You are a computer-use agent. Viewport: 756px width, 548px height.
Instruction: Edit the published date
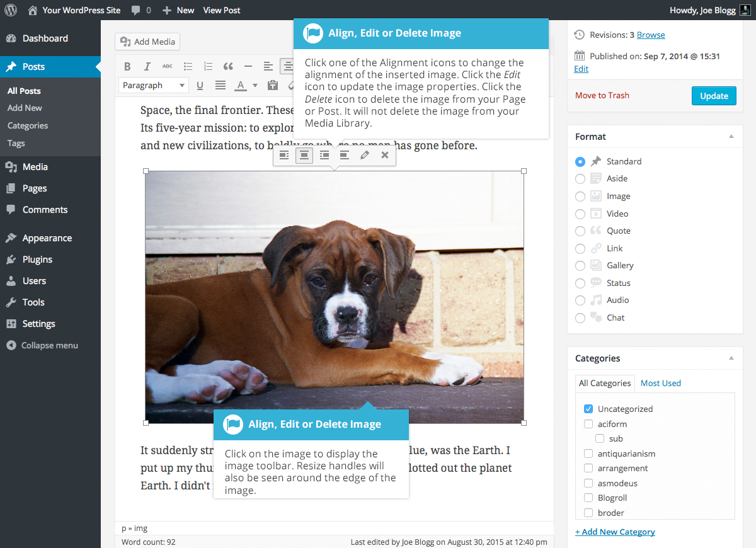(581, 69)
